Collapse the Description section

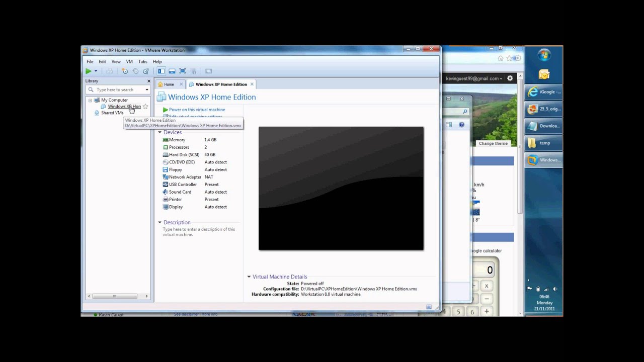160,222
